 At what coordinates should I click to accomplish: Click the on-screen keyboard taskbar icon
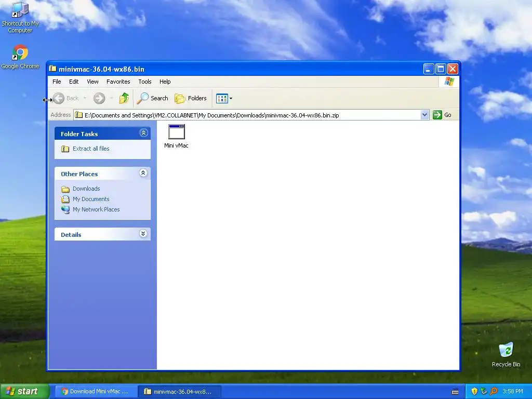pos(455,392)
